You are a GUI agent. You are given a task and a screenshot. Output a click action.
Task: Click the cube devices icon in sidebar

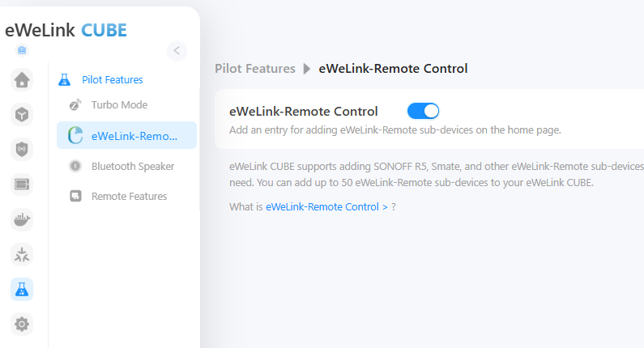coord(22,114)
